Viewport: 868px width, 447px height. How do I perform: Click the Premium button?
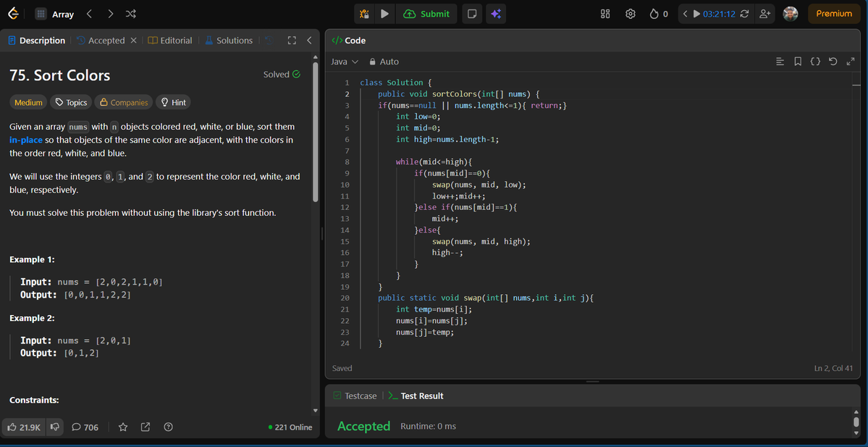click(x=834, y=14)
